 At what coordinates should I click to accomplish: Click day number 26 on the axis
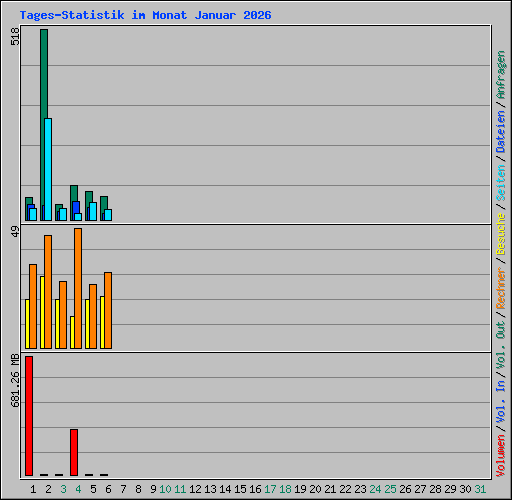tap(405, 489)
